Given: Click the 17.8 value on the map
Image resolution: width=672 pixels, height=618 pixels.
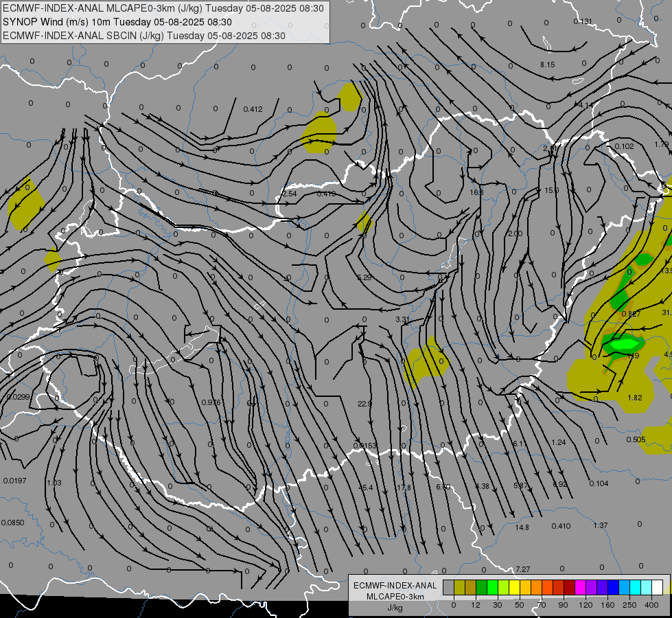Looking at the screenshot, I should point(404,488).
